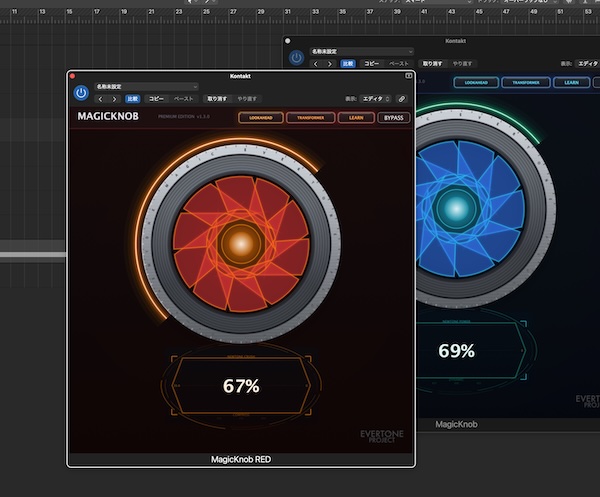Click ペースト paste button in RED window
This screenshot has width=600, height=497.
coord(184,99)
